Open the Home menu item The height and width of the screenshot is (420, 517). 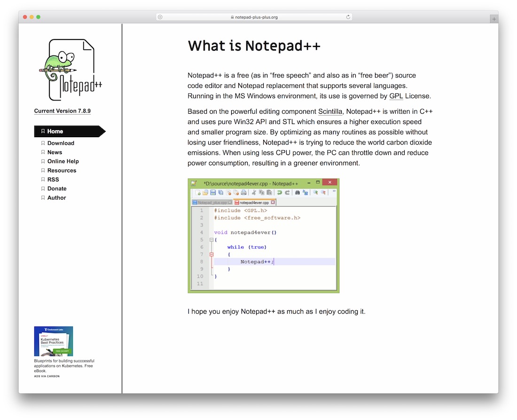tap(70, 131)
